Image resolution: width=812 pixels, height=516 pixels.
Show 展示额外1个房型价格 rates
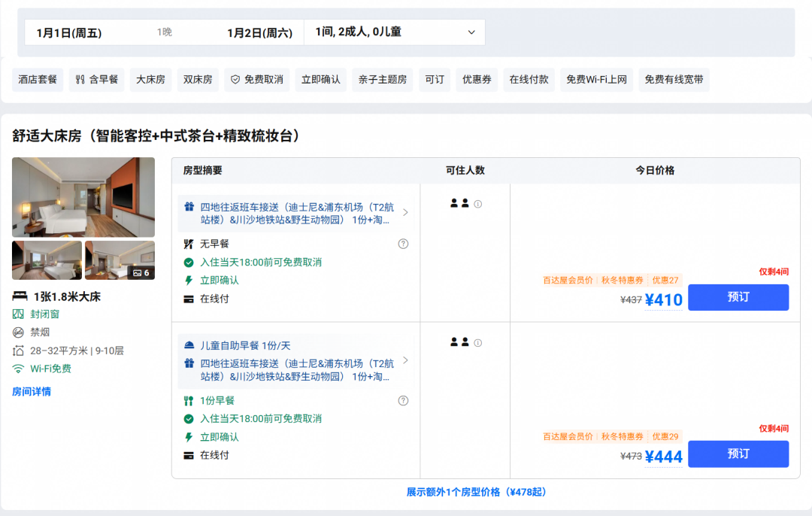coord(477,492)
